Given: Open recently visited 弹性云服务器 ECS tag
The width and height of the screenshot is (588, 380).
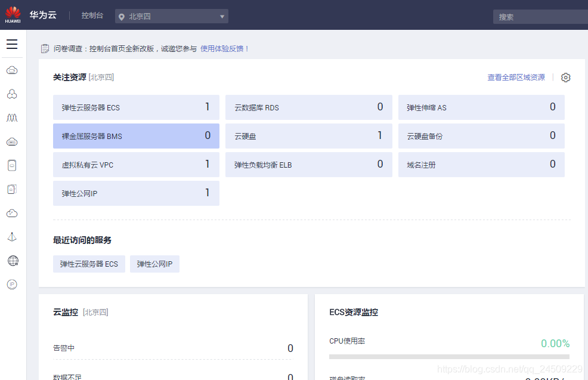Looking at the screenshot, I should coord(89,264).
